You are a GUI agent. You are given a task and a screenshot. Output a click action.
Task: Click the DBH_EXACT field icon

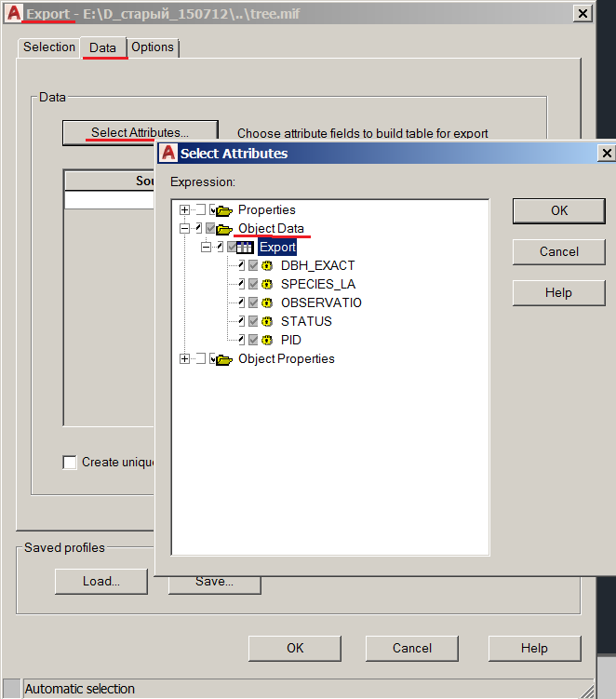point(267,265)
